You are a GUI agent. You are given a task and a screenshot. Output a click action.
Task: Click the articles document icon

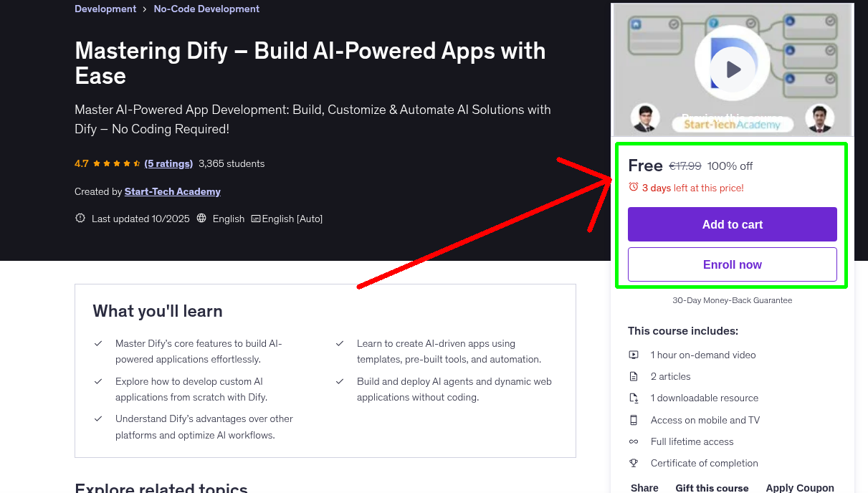(x=634, y=376)
